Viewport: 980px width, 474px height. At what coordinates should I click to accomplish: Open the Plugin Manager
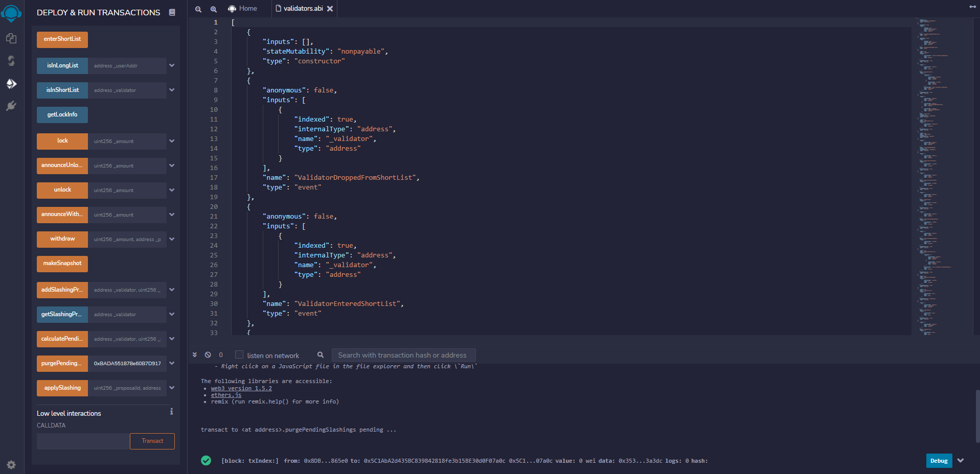(x=11, y=106)
